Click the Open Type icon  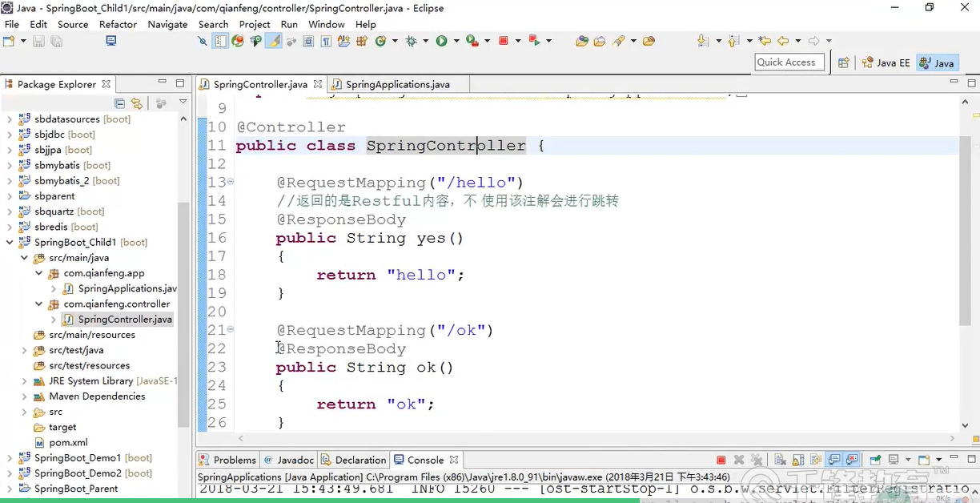tap(582, 41)
